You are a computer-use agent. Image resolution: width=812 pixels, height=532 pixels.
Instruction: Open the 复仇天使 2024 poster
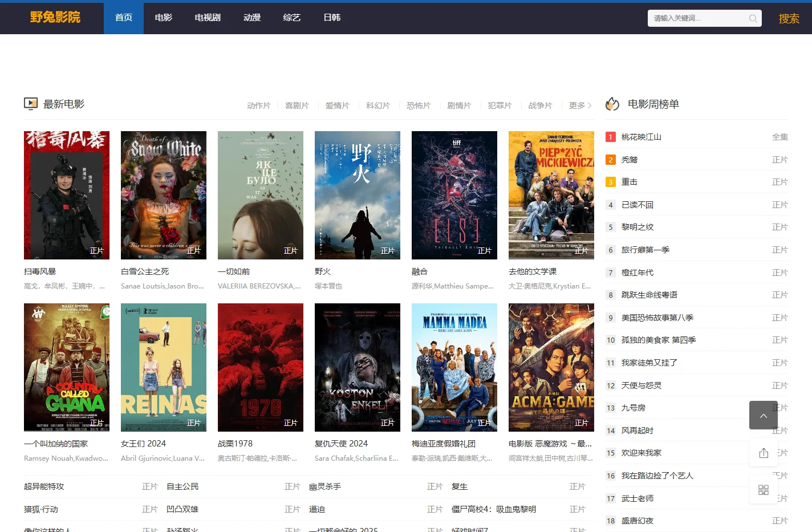pyautogui.click(x=358, y=367)
